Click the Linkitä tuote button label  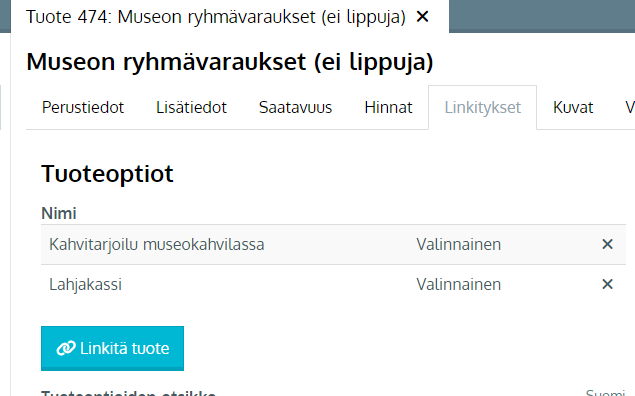124,348
